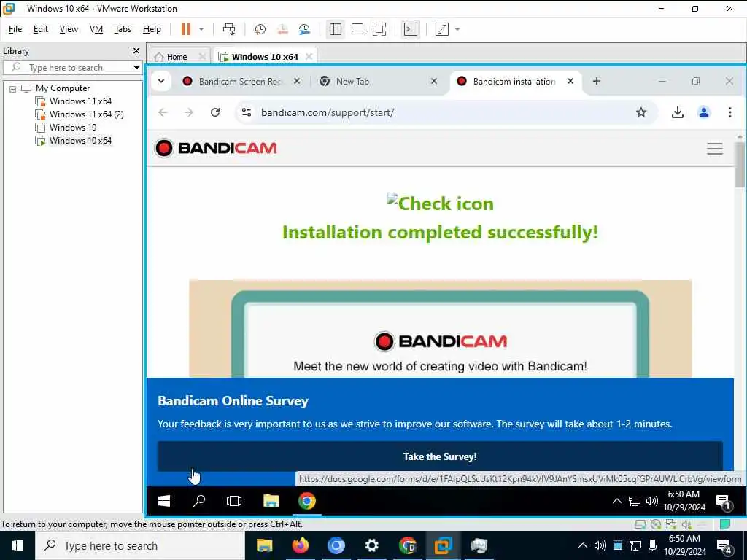
Task: Click the take snapshot clock icon
Action: pos(260,29)
